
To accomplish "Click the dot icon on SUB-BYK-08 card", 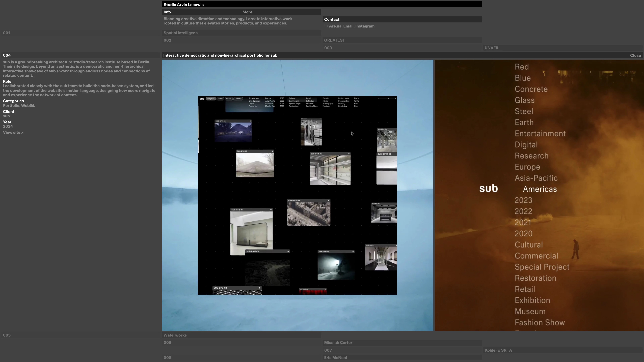I will click(x=273, y=151).
